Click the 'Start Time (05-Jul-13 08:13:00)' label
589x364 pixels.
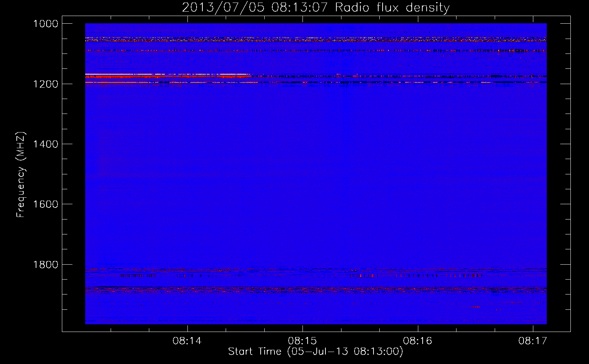316,352
